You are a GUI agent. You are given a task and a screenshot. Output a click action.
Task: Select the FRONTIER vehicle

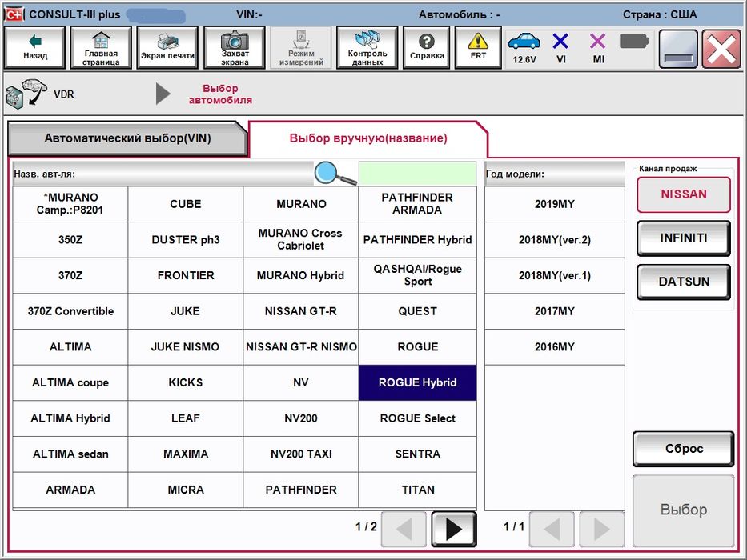[x=185, y=275]
